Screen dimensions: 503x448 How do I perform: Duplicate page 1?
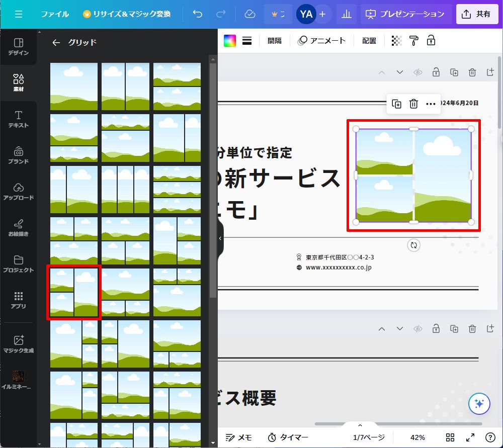point(454,72)
